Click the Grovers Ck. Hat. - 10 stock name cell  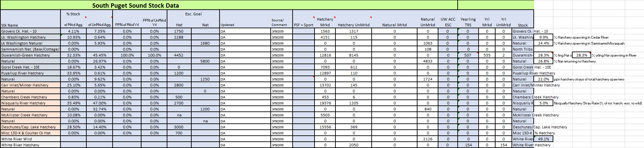(30, 31)
